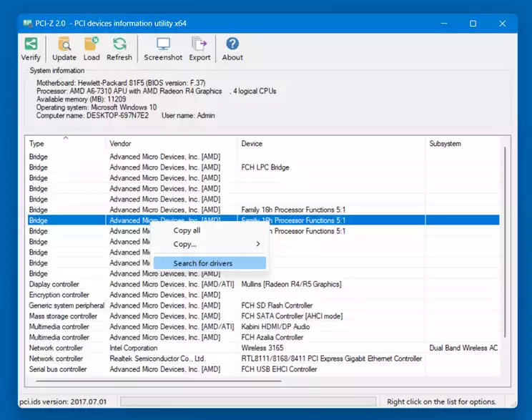Select the Generic system peripheral row
The height and width of the screenshot is (420, 532).
pos(263,306)
